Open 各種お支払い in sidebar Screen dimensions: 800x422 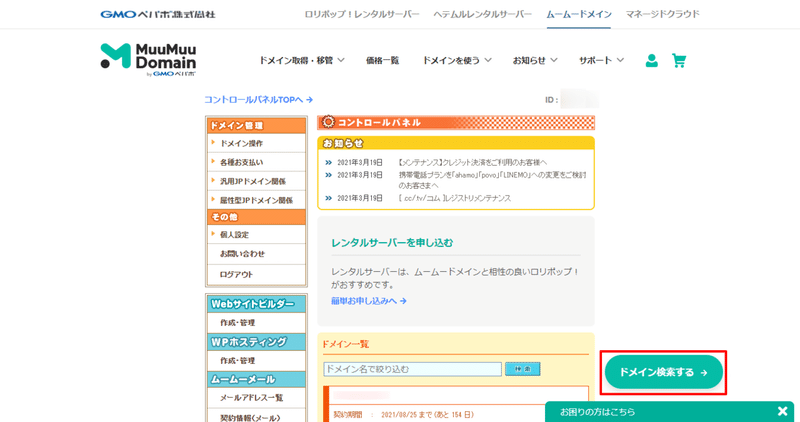pos(256,162)
